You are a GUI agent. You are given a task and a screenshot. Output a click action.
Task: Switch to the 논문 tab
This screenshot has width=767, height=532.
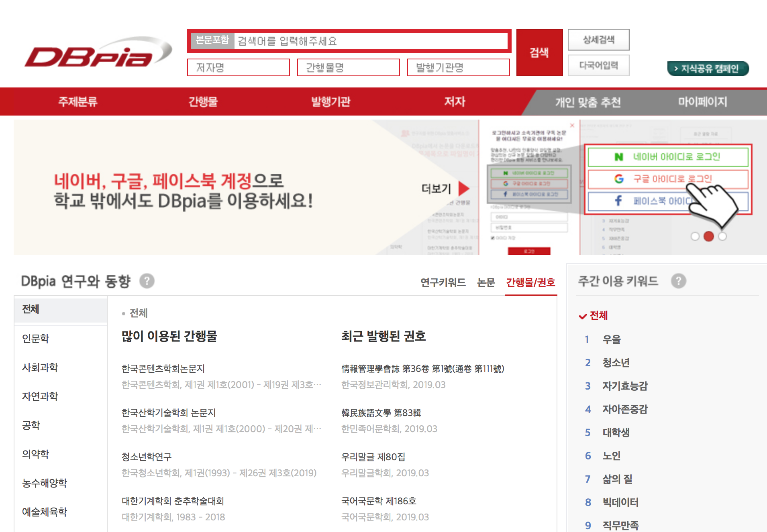[x=486, y=282]
